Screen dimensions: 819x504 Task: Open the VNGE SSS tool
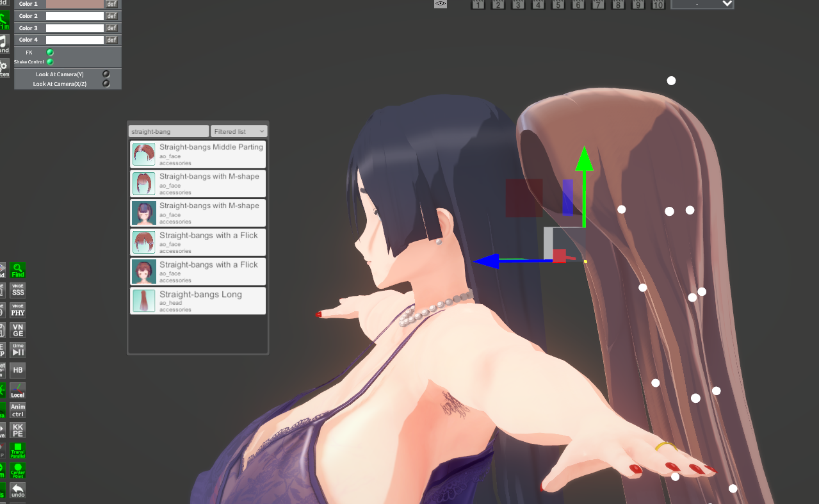(x=18, y=290)
